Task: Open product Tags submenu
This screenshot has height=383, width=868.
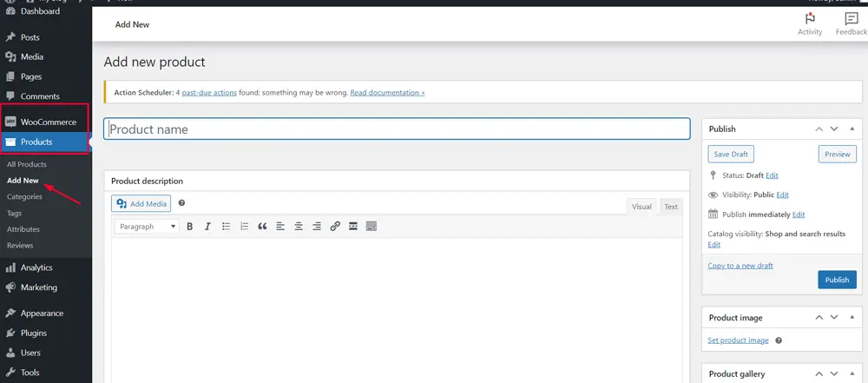Action: pos(15,213)
